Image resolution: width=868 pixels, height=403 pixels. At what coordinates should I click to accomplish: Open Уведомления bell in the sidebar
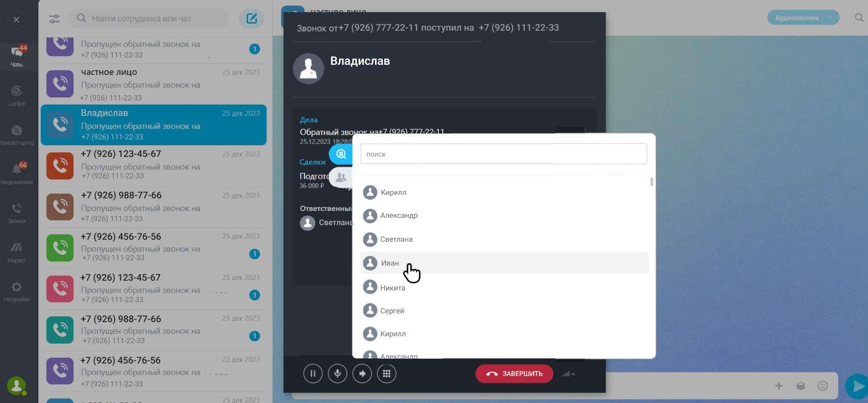point(17,173)
